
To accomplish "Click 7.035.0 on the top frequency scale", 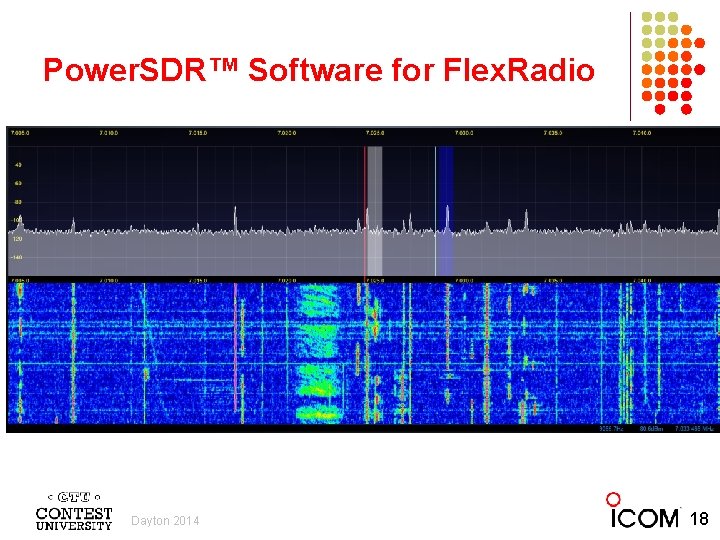I will [553, 133].
